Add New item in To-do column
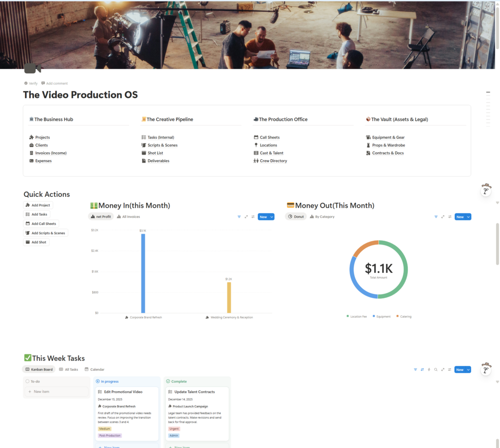The image size is (500, 448). (56, 392)
